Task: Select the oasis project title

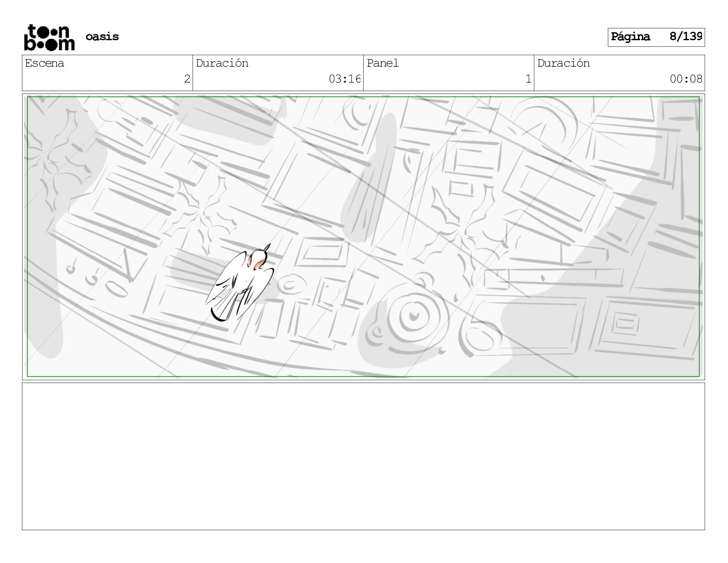Action: [102, 37]
